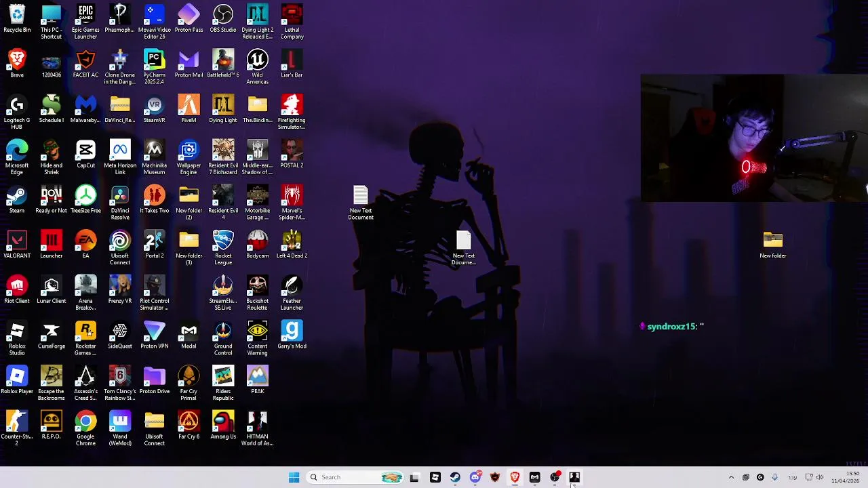Open Ready or Not shortcut
Image resolution: width=868 pixels, height=488 pixels.
click(x=52, y=200)
